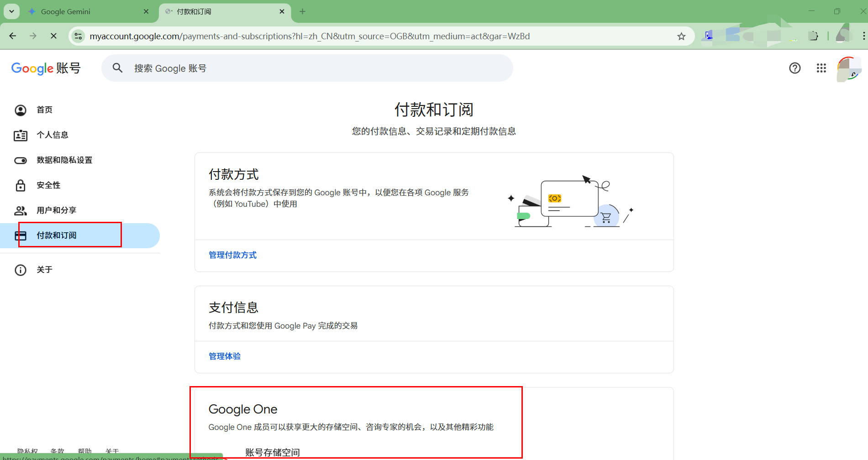The height and width of the screenshot is (460, 868).
Task: Click the 隐私权 footer link
Action: click(x=27, y=451)
